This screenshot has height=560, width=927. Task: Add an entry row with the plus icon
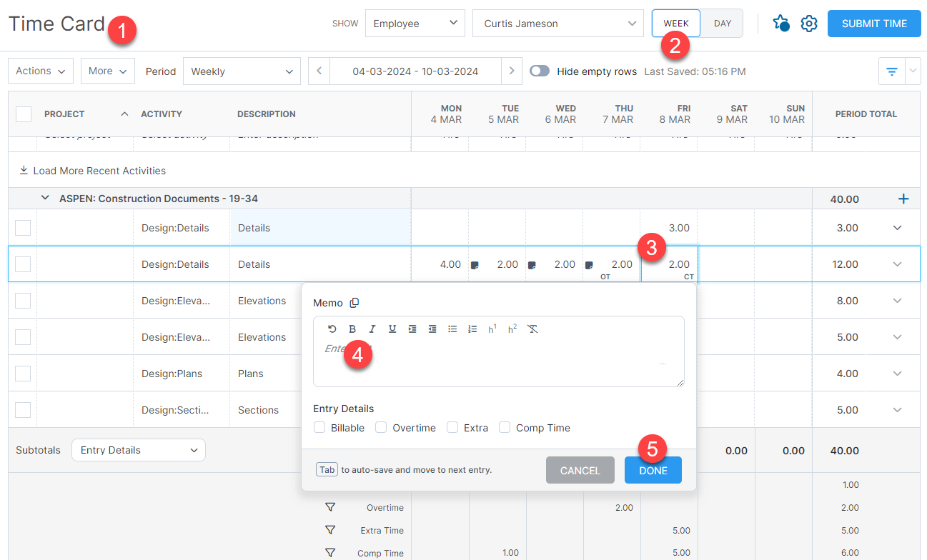(x=903, y=199)
